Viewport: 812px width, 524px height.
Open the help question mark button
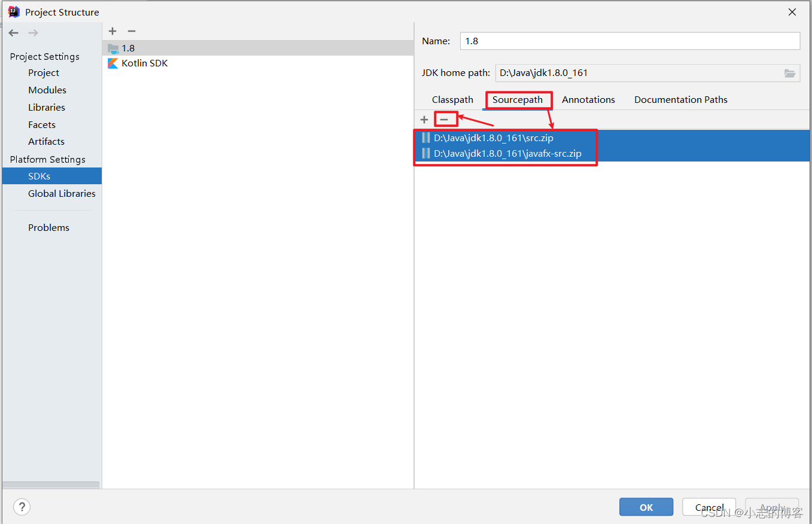(22, 507)
